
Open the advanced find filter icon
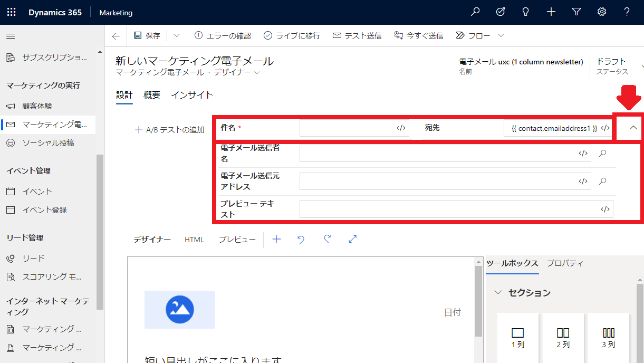pyautogui.click(x=576, y=12)
